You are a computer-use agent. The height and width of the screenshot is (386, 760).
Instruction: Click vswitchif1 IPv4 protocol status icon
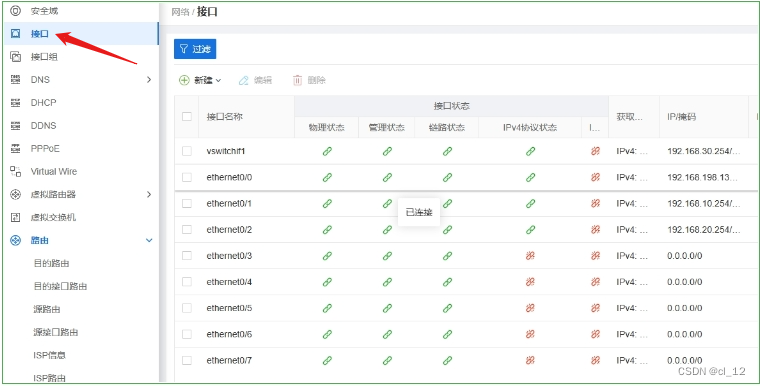pyautogui.click(x=530, y=151)
